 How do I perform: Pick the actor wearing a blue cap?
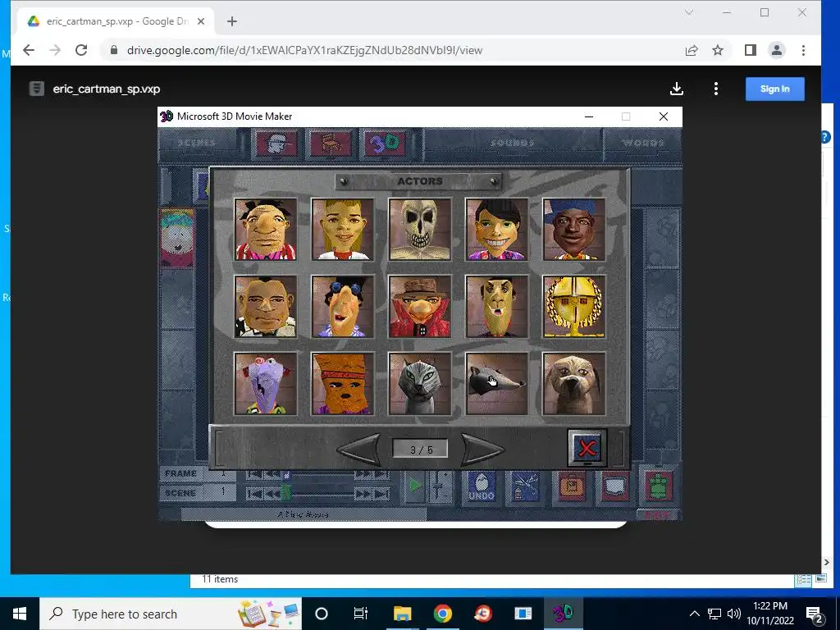coord(573,230)
